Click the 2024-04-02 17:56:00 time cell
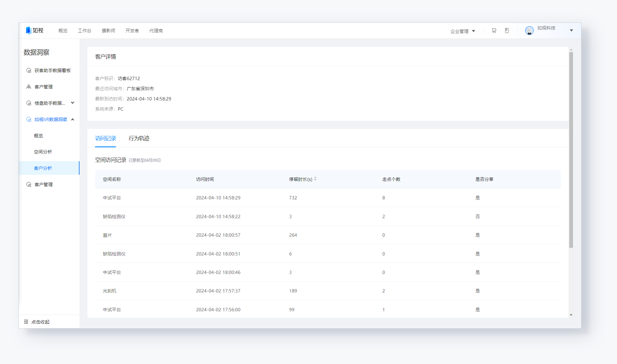The height and width of the screenshot is (364, 617). pos(218,309)
